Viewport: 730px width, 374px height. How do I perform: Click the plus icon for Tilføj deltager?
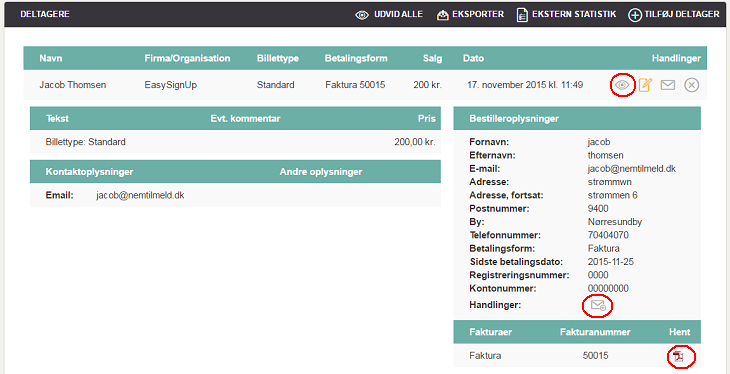635,15
